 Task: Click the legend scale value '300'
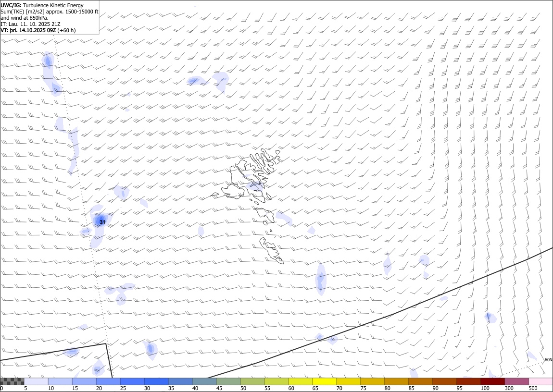click(509, 389)
